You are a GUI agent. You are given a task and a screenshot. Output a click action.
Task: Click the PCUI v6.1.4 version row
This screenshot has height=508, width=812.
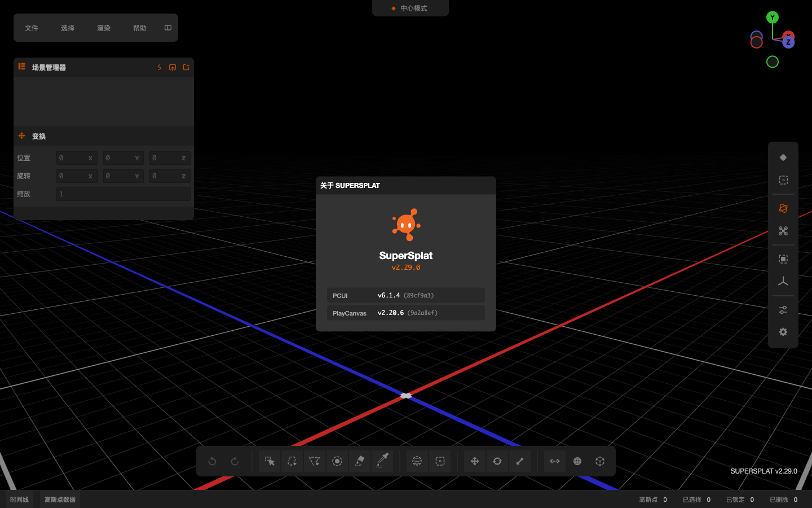406,295
